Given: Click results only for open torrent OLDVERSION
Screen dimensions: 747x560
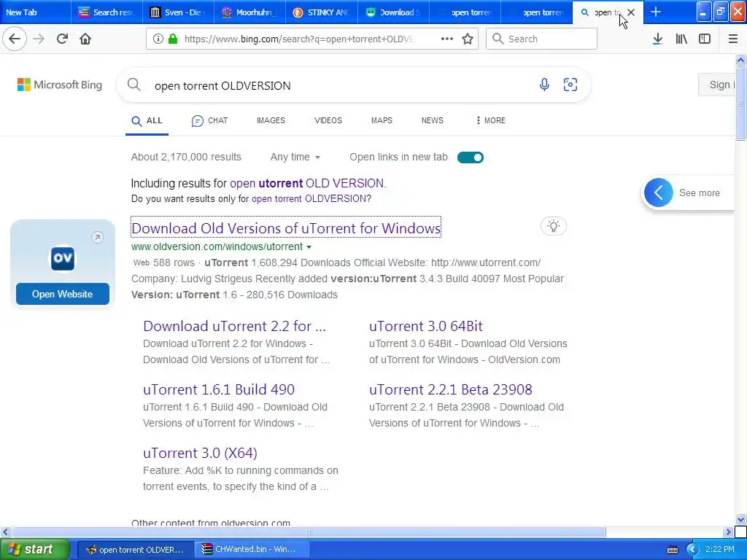Looking at the screenshot, I should pos(309,198).
